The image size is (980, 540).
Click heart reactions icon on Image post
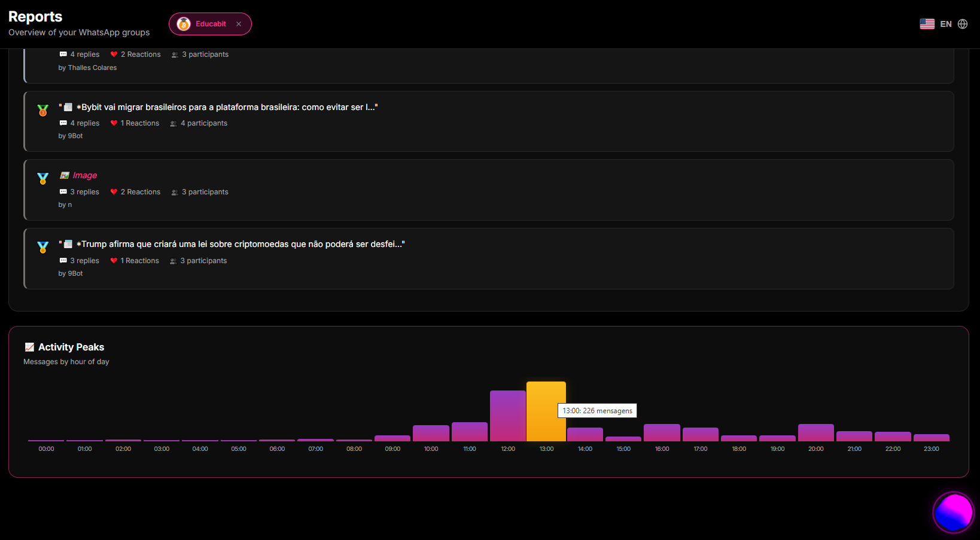[114, 192]
